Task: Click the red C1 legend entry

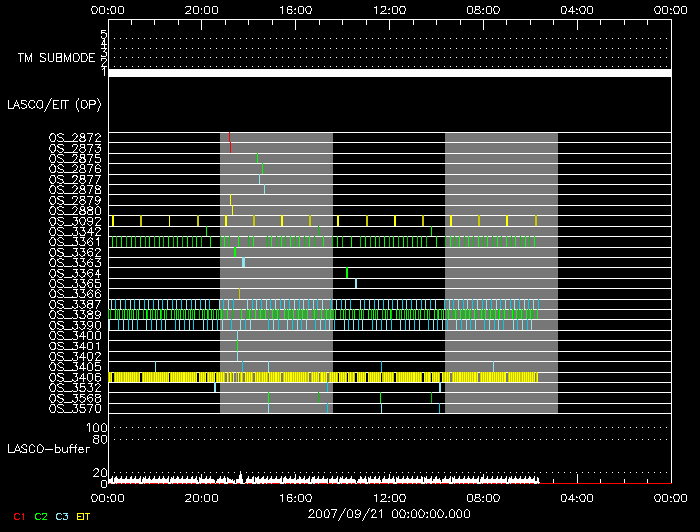Action: click(19, 516)
